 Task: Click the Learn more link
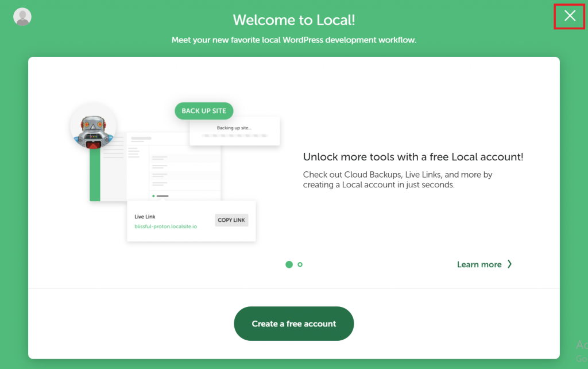479,264
